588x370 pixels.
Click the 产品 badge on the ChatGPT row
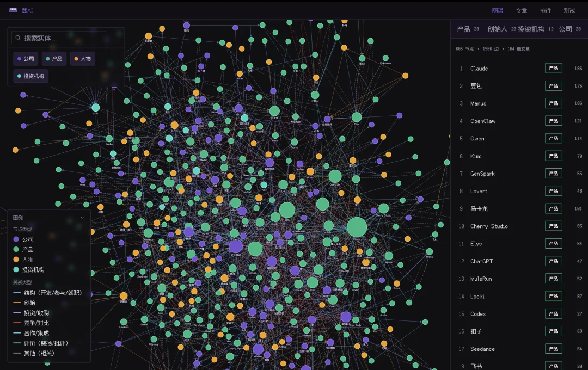click(x=554, y=261)
